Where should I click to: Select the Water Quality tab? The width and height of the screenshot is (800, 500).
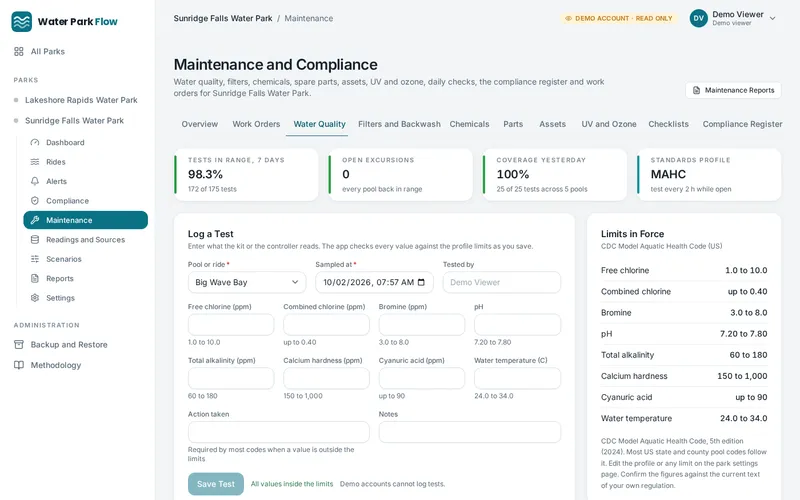click(319, 124)
